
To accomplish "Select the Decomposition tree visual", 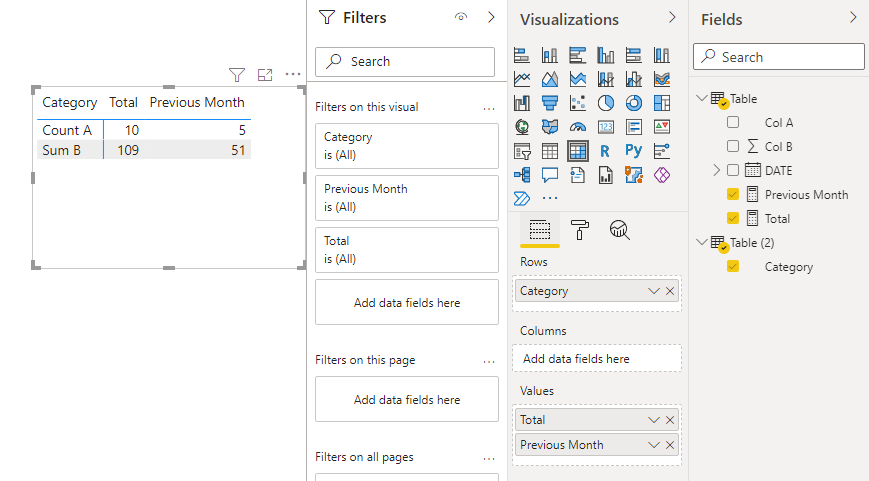I will [522, 175].
